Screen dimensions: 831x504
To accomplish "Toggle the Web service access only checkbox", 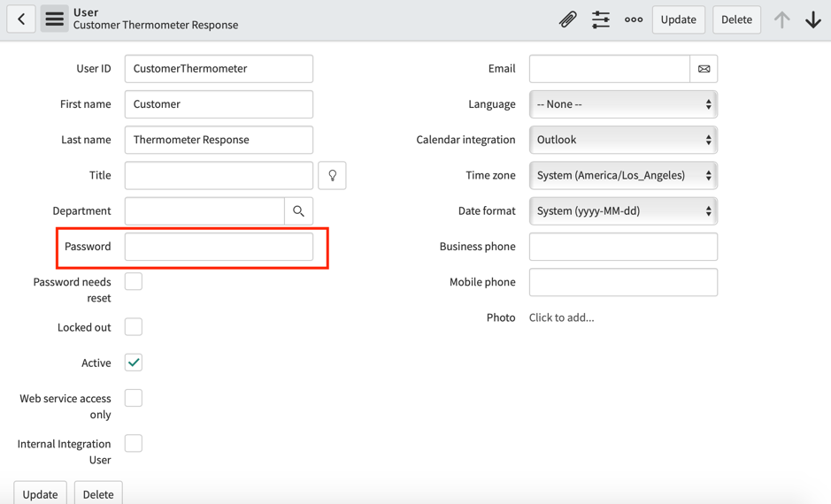I will pos(134,398).
